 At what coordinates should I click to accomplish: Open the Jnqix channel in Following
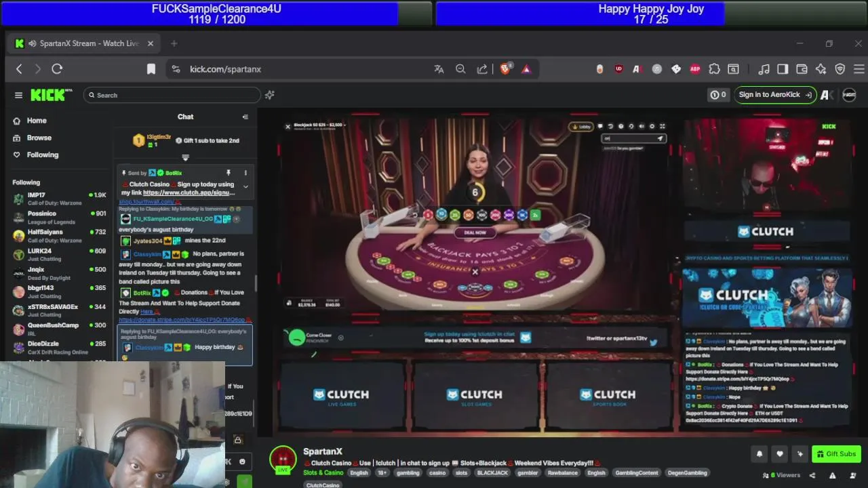click(60, 273)
